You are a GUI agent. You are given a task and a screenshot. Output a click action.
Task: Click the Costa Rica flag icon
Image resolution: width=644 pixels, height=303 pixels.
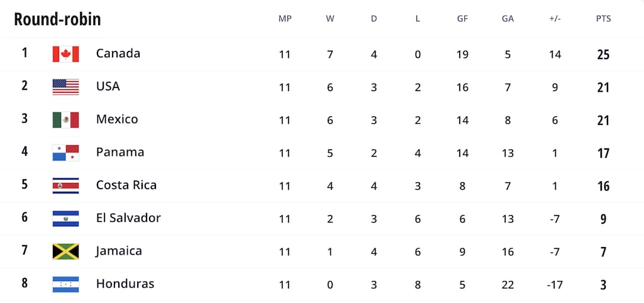click(x=65, y=185)
